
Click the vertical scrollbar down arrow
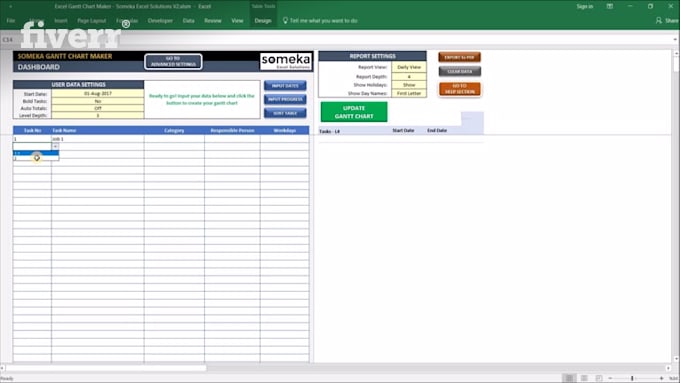[676, 359]
